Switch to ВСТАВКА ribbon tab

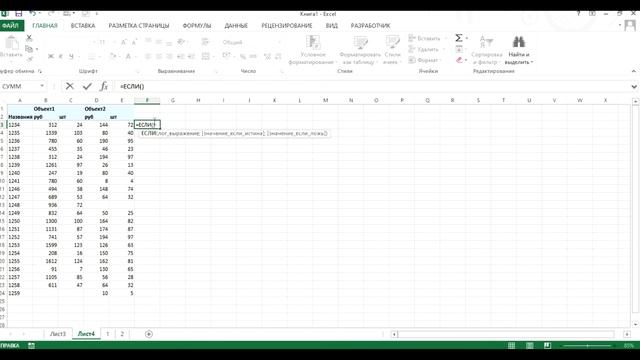coord(83,25)
